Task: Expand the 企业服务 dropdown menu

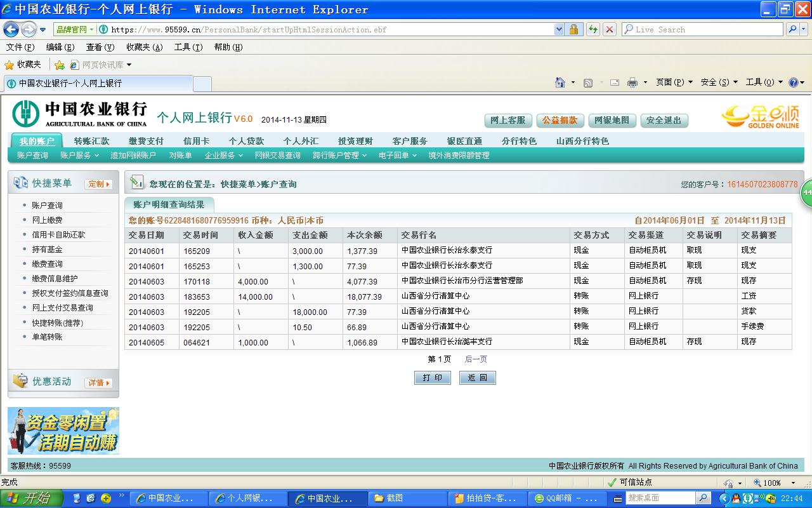Action: click(x=223, y=156)
